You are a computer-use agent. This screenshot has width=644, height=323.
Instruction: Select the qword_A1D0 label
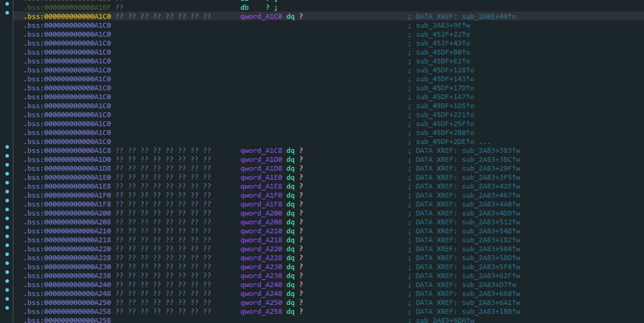[261, 159]
